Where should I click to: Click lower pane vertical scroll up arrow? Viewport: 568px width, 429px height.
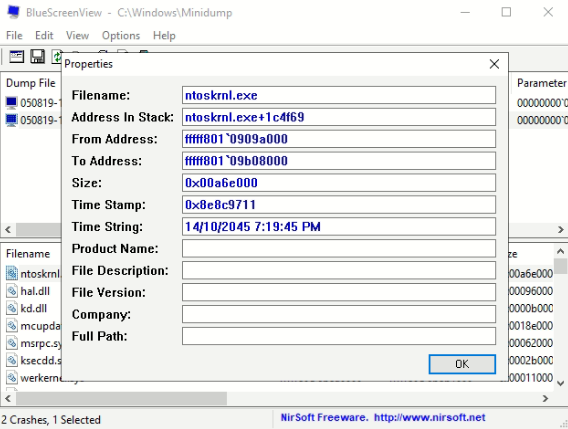(560, 251)
